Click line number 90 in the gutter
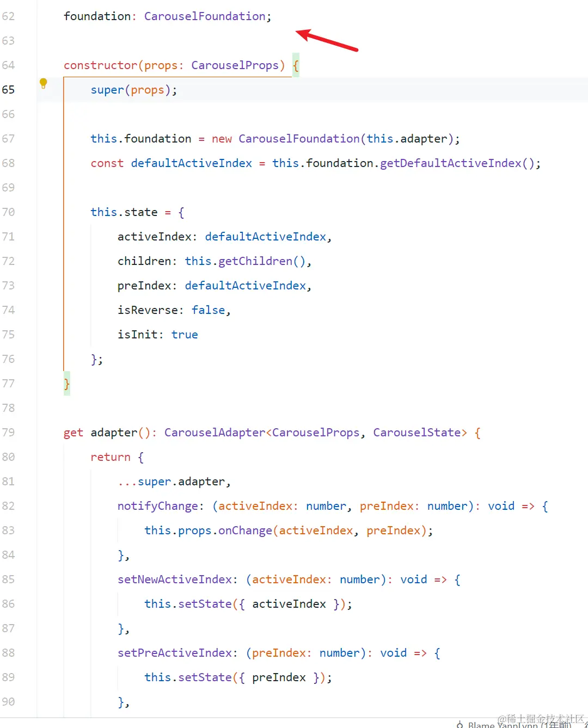 click(x=8, y=702)
